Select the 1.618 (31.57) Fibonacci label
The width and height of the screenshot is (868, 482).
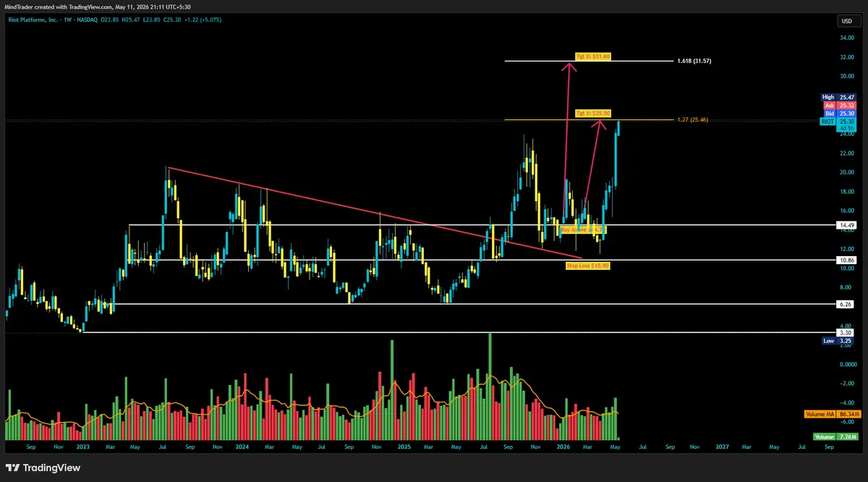click(x=694, y=62)
